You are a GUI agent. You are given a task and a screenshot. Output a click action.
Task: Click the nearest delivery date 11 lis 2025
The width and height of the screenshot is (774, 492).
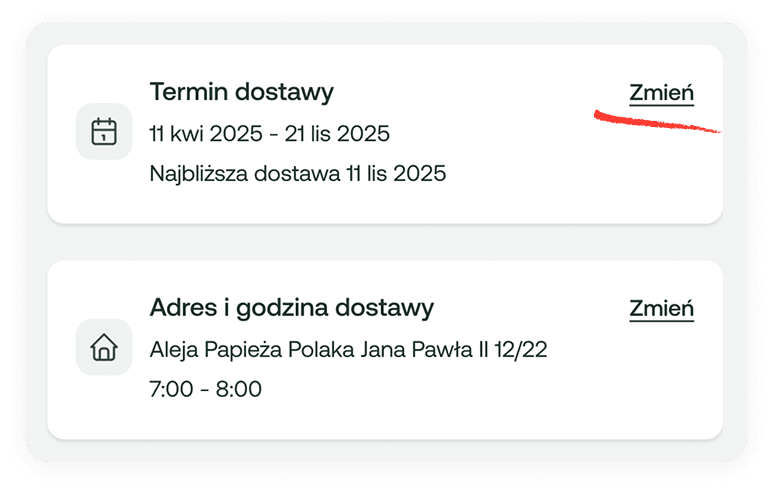coord(396,174)
